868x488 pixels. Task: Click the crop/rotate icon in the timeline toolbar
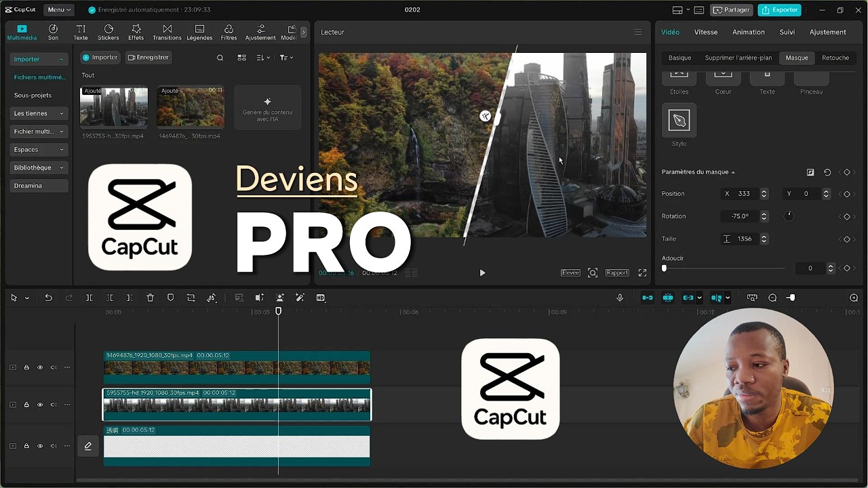(x=191, y=298)
